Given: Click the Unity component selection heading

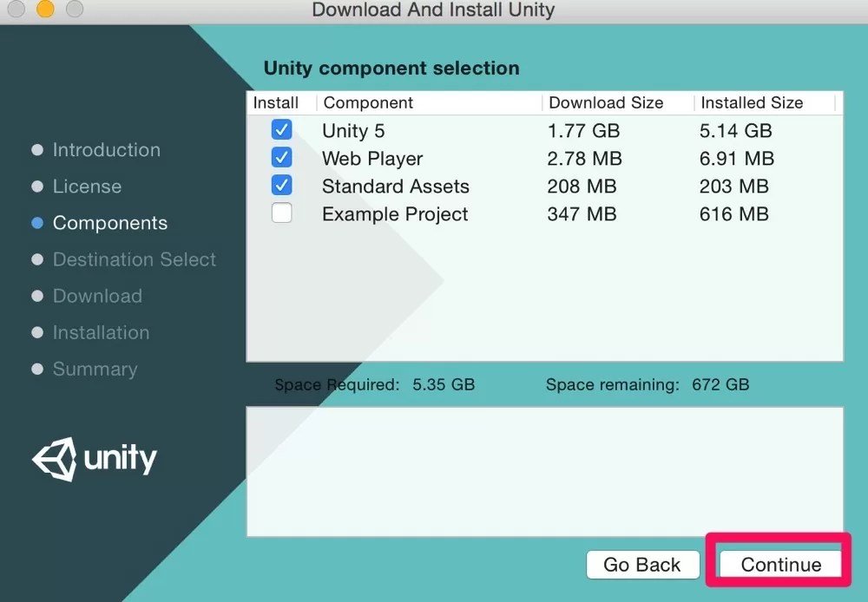Looking at the screenshot, I should pos(391,68).
